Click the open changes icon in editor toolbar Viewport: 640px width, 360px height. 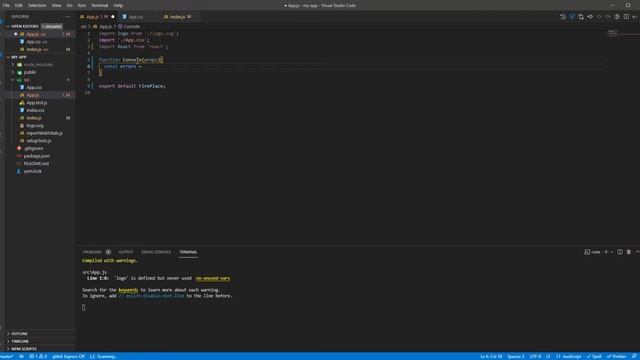coord(581,17)
